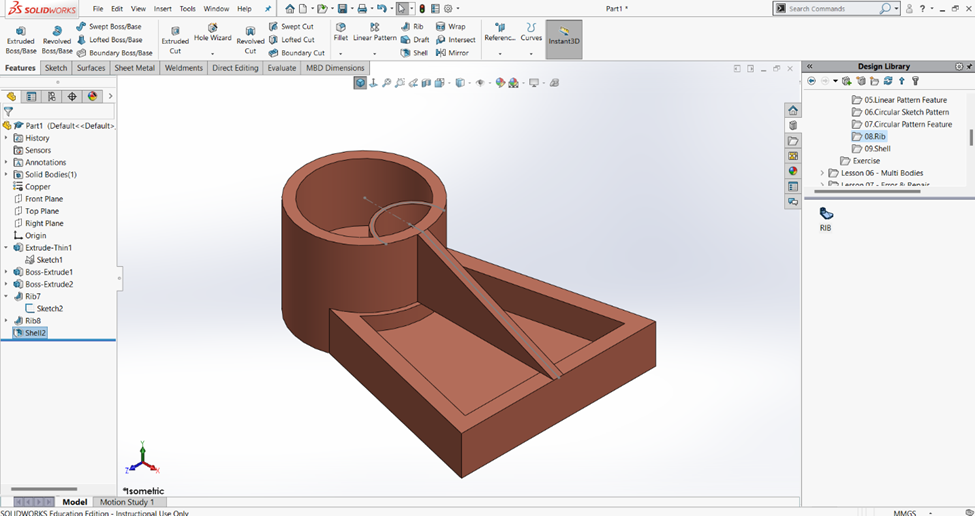Click the Print icon
The width and height of the screenshot is (975, 516).
pyautogui.click(x=362, y=9)
